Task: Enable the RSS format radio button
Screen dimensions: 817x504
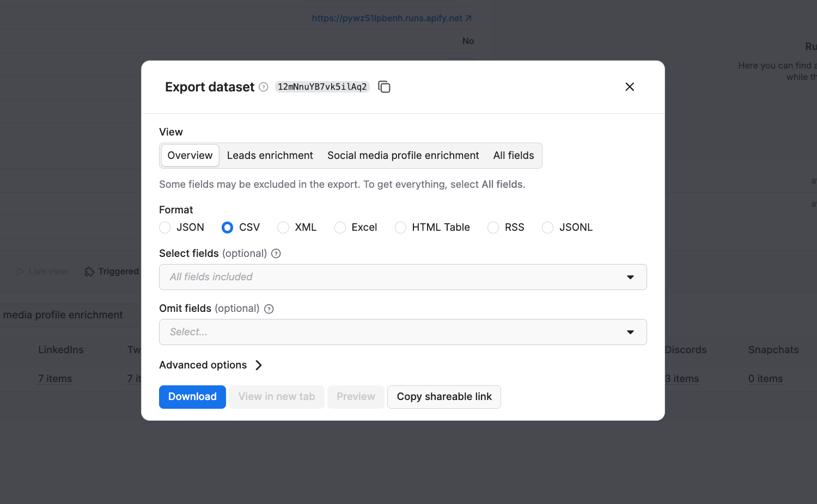Action: point(493,228)
